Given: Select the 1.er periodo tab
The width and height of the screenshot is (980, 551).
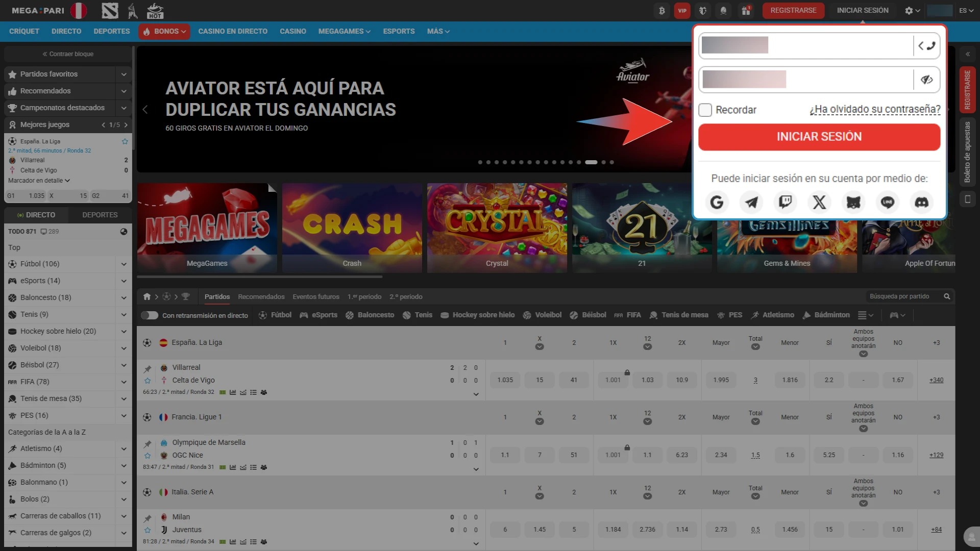Looking at the screenshot, I should point(364,297).
